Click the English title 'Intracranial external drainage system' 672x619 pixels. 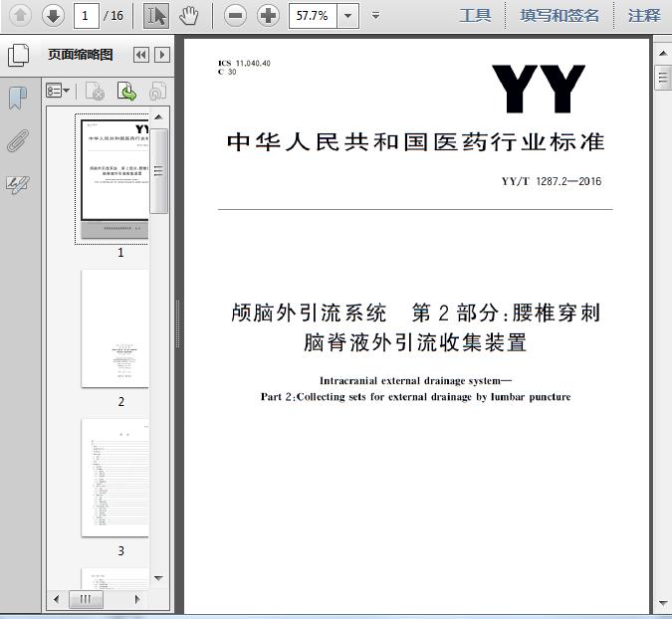pos(415,381)
